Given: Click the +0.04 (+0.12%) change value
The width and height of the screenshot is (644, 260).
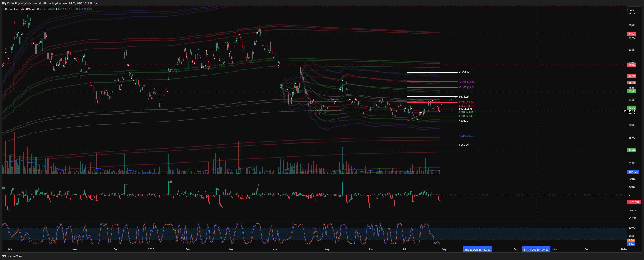Looking at the screenshot, I should click(83, 9).
